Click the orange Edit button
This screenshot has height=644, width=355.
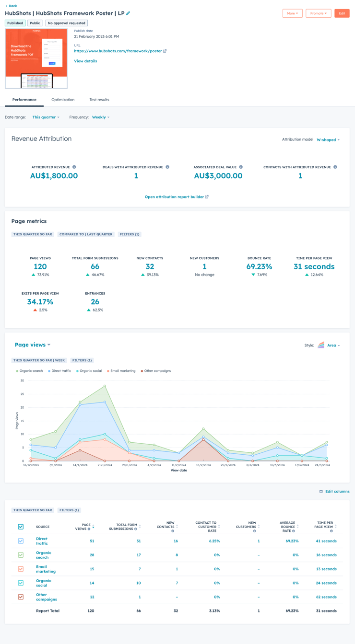342,13
